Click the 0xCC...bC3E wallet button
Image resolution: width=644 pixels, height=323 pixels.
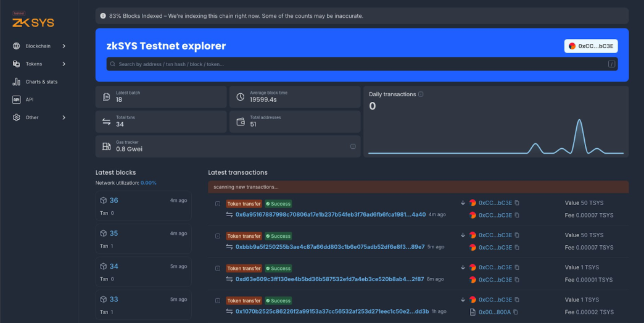point(591,46)
